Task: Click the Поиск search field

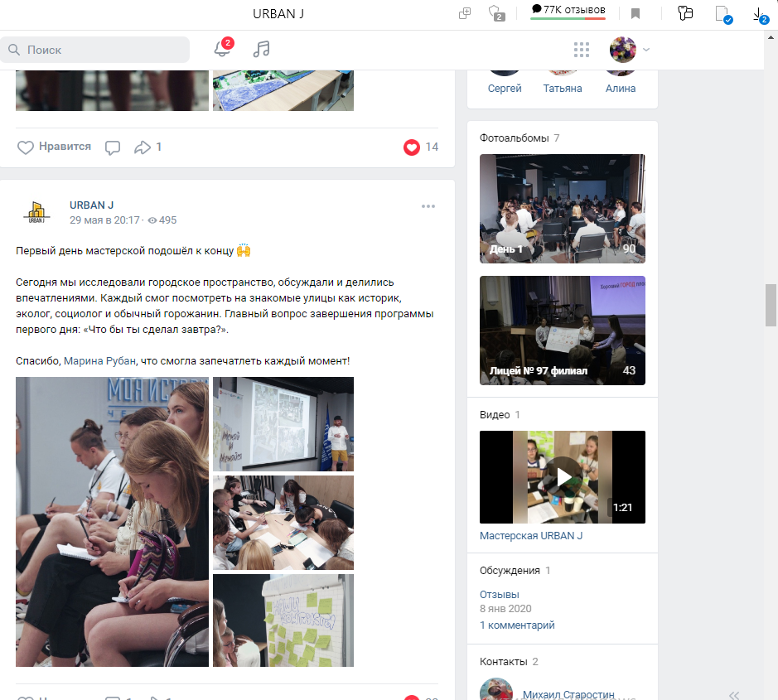Action: (x=94, y=50)
